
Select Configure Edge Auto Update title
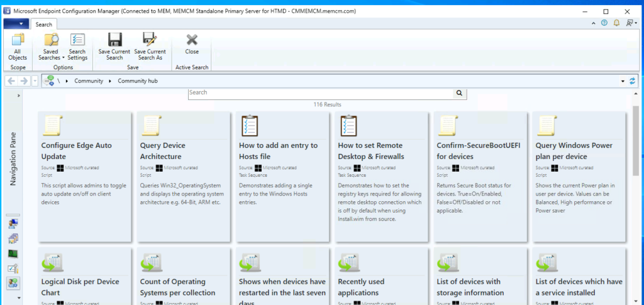[76, 151]
